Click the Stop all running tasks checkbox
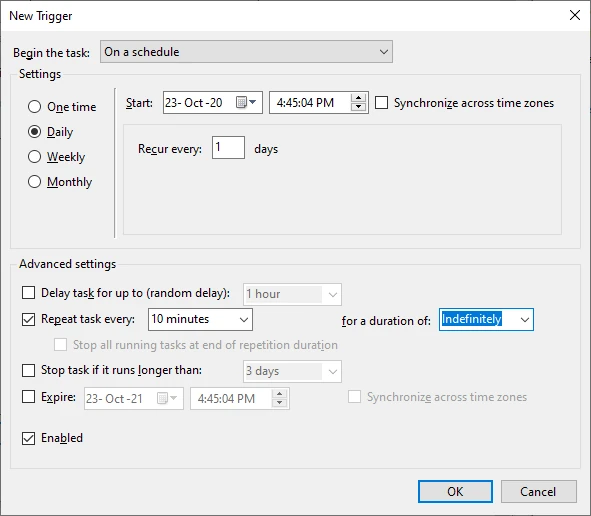 (x=60, y=345)
